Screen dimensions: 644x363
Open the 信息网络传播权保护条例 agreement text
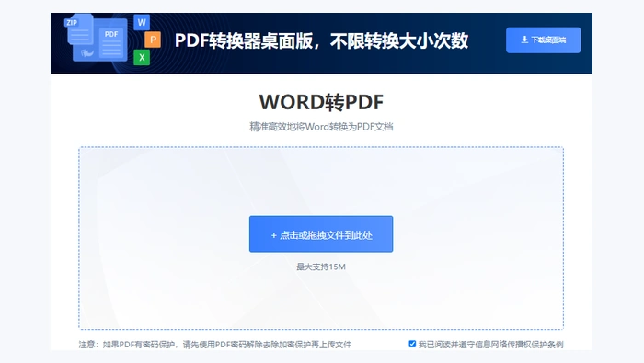(519, 345)
